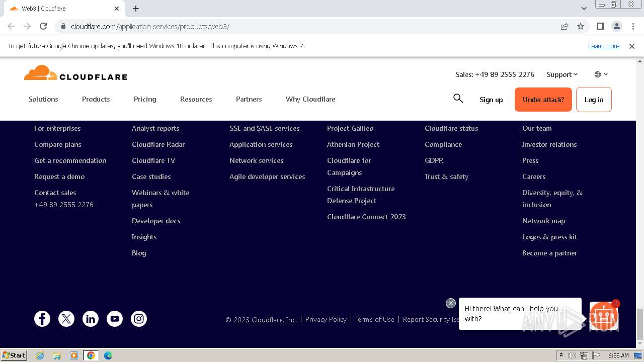Image resolution: width=644 pixels, height=362 pixels.
Task: Open Cloudflare Facebook page icon
Action: coord(42,319)
